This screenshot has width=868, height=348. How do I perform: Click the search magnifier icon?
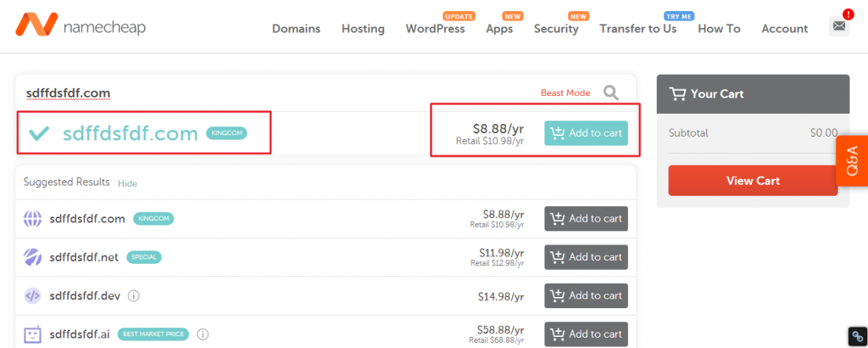click(x=610, y=93)
